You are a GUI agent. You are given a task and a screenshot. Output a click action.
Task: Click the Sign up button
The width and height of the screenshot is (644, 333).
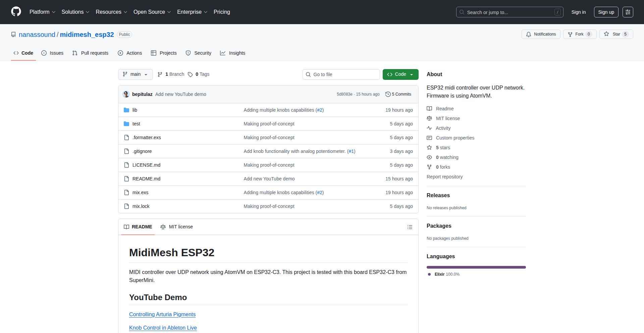coord(606,12)
